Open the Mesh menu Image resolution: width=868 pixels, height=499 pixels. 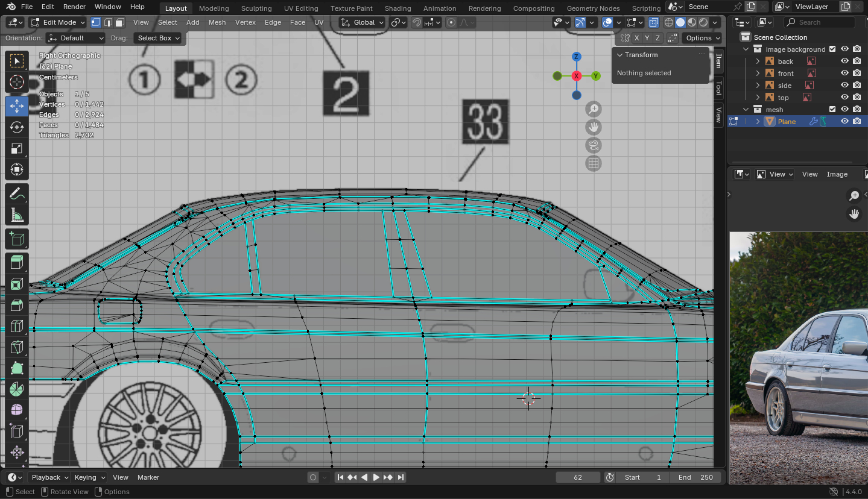coord(217,22)
